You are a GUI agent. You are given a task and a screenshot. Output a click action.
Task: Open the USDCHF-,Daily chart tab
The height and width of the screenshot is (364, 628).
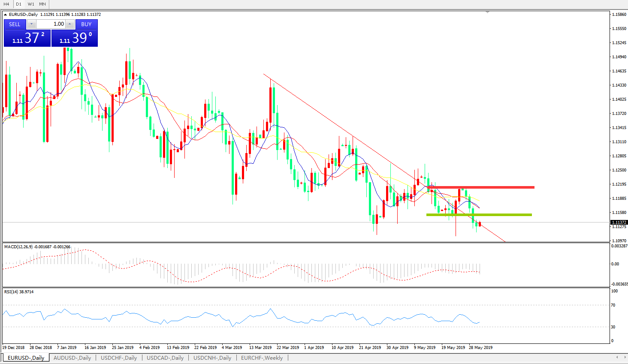119,358
